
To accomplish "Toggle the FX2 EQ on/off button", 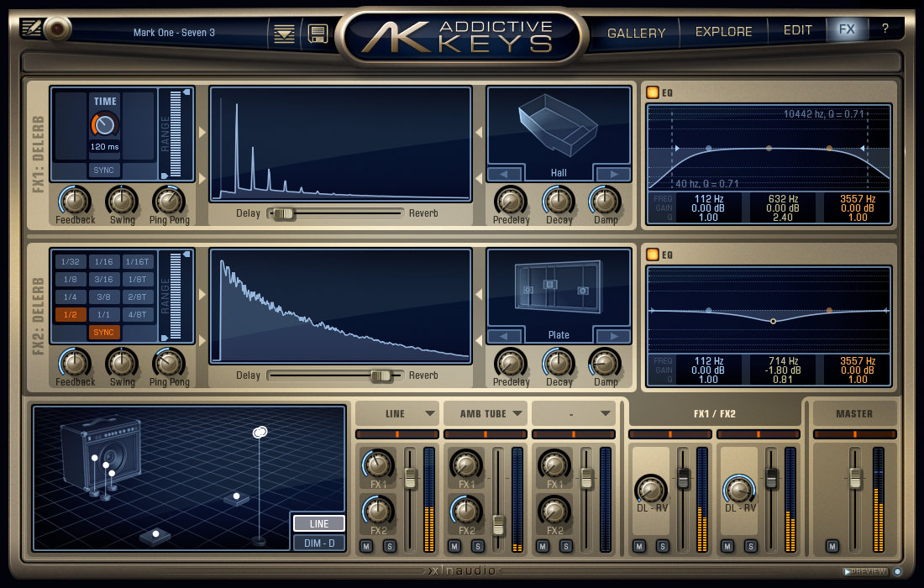I will (653, 255).
